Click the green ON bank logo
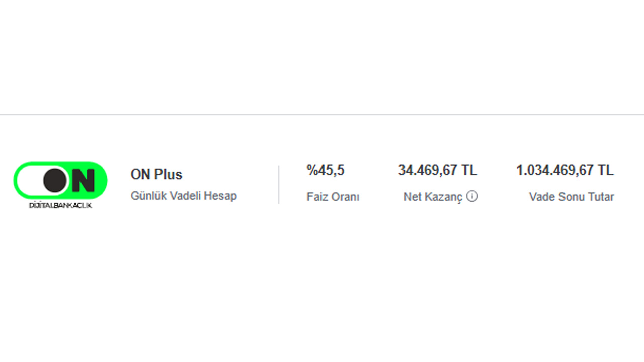 (x=60, y=180)
